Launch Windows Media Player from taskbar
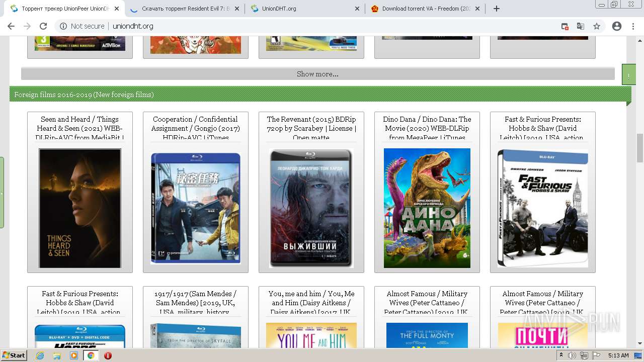This screenshot has width=644, height=362. [74, 355]
